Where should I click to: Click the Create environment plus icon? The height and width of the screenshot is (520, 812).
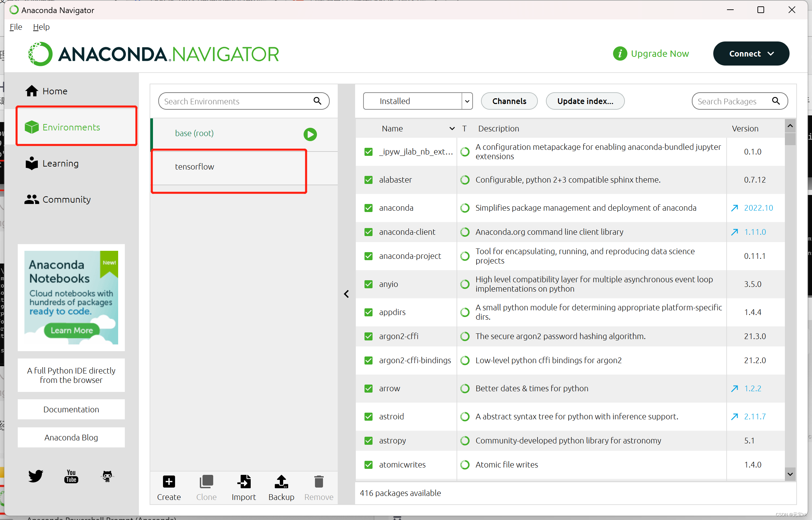tap(169, 481)
